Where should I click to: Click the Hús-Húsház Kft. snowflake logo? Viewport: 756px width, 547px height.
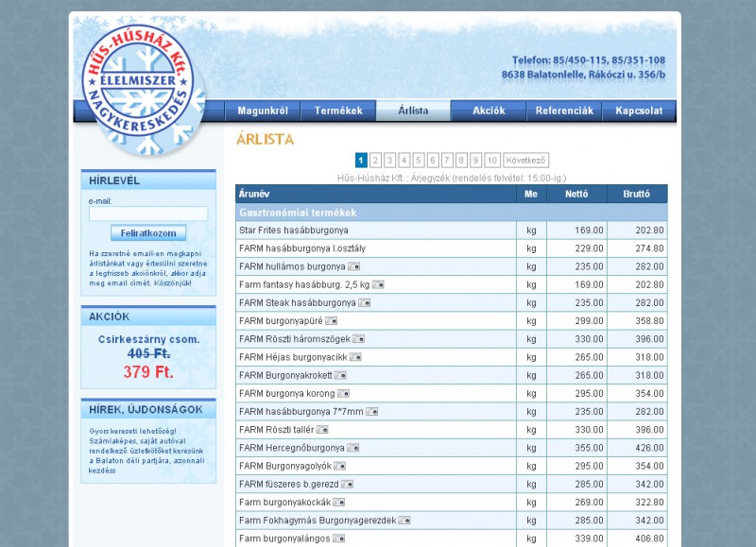[139, 90]
